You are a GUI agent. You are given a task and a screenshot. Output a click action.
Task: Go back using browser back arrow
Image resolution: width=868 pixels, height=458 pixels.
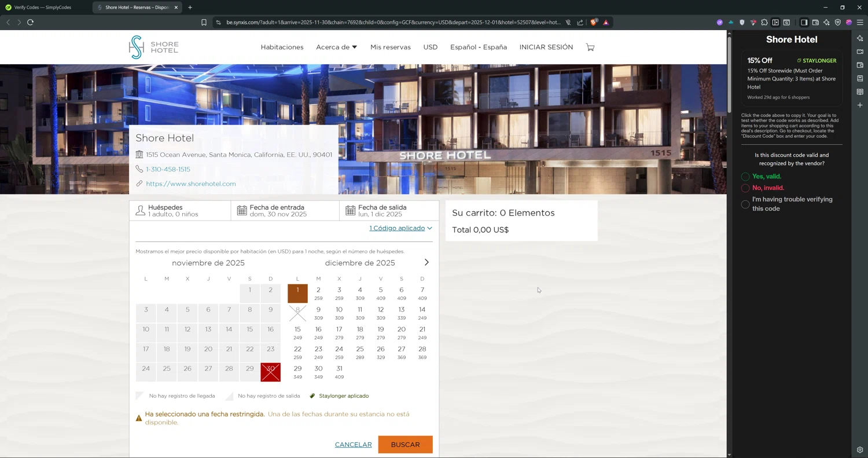(8, 22)
